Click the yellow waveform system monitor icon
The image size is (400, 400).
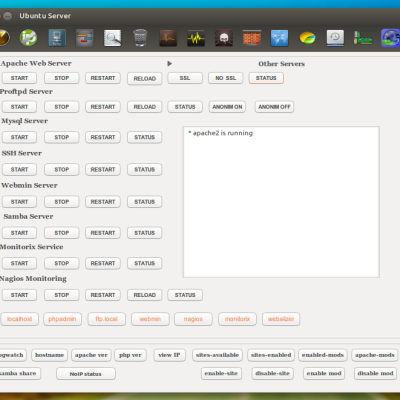click(x=196, y=38)
